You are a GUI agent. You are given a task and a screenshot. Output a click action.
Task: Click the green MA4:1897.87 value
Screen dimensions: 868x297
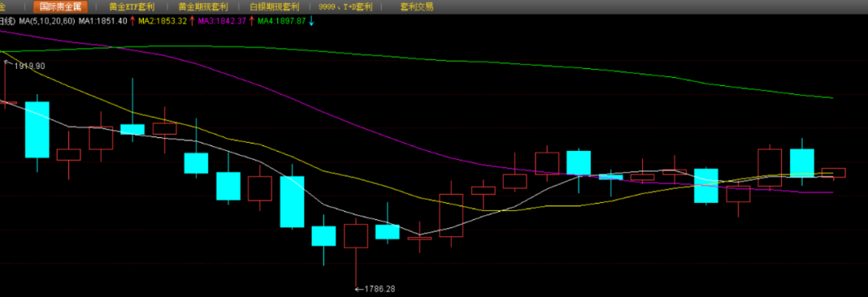coord(281,21)
